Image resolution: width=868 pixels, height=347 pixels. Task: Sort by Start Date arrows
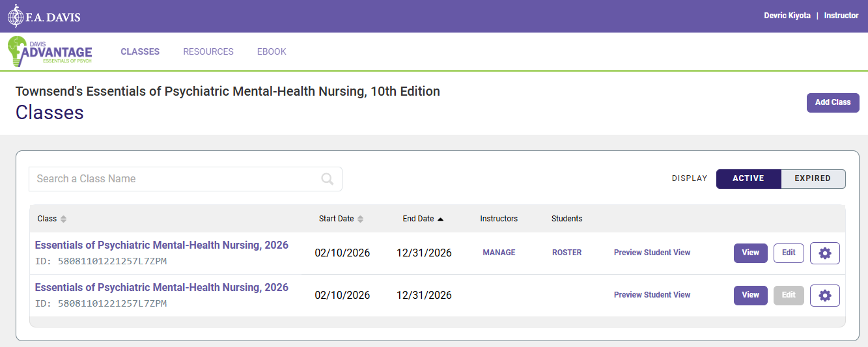coord(360,219)
